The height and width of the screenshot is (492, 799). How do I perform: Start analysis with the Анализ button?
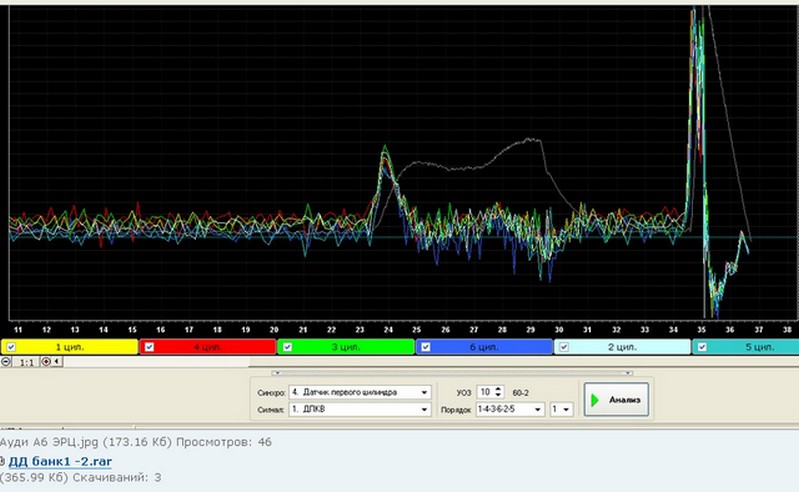[x=616, y=400]
